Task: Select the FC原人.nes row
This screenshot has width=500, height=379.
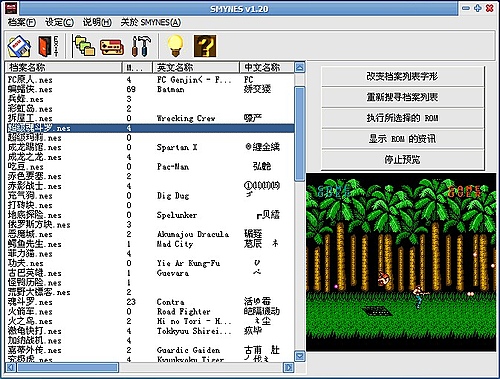Action: (150, 80)
